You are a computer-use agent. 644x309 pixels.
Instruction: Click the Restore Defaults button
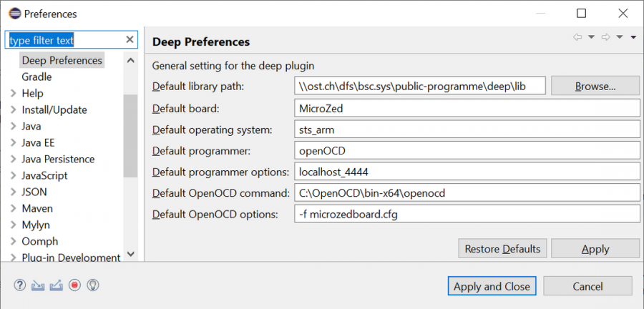coord(502,249)
